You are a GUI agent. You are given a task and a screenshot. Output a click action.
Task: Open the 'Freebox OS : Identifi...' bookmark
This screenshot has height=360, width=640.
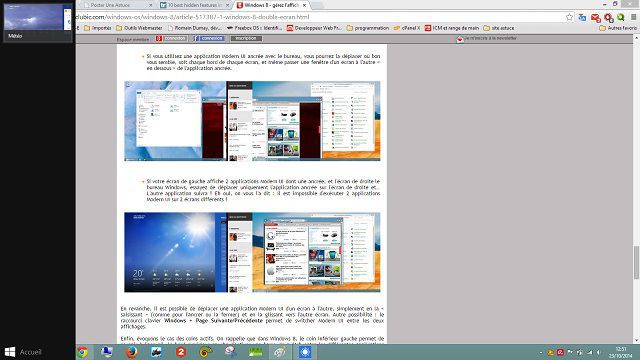(254, 28)
